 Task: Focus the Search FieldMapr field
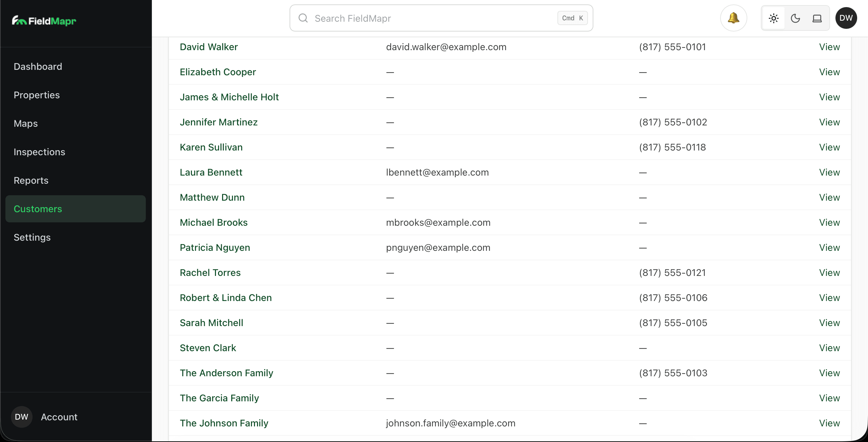441,18
